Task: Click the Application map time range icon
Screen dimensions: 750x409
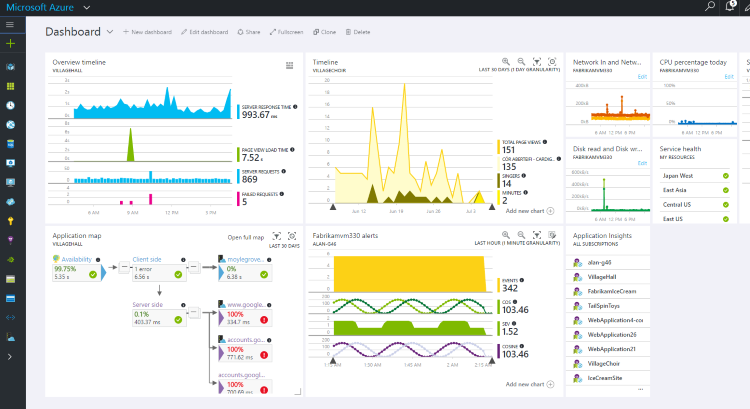Action: 292,236
